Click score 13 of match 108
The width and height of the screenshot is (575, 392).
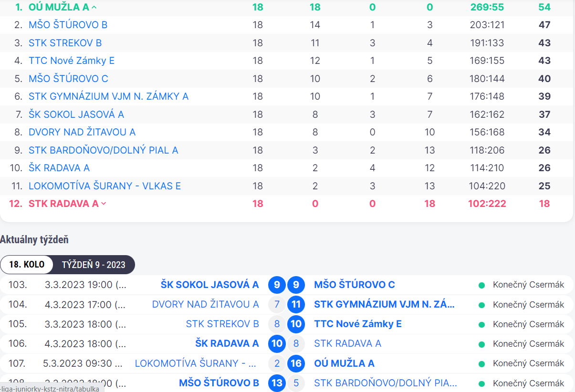(x=277, y=383)
